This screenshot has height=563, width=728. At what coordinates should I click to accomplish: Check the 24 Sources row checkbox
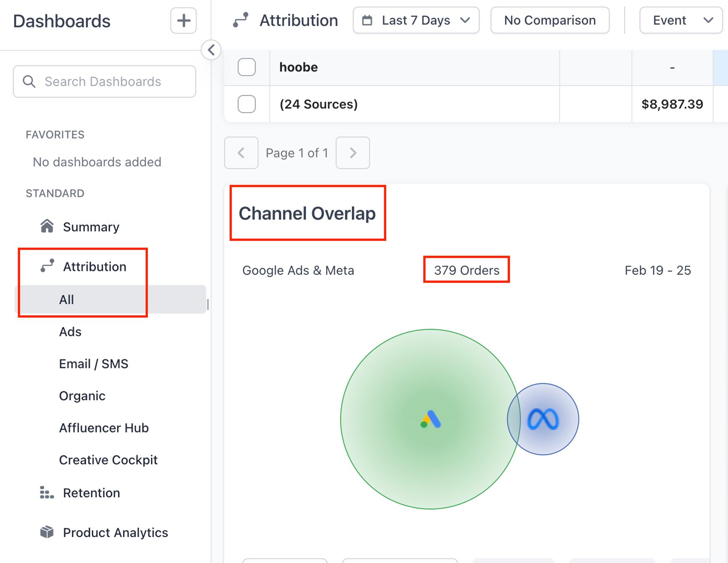pos(247,104)
